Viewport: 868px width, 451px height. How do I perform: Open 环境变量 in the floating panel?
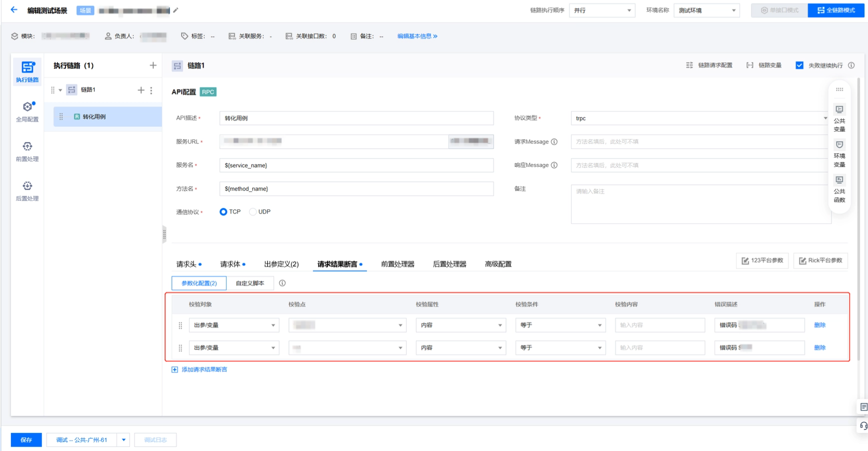tap(839, 153)
